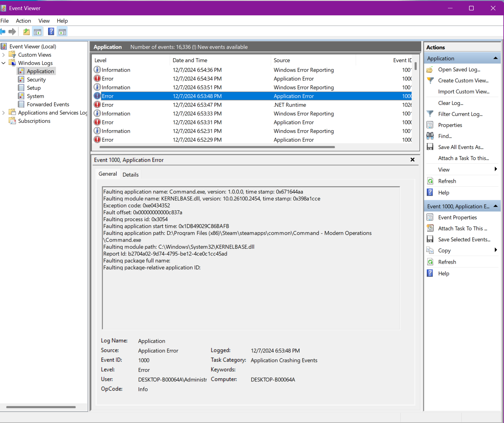The image size is (504, 423).
Task: Open the Copy submenu arrow in Actions
Action: 496,250
